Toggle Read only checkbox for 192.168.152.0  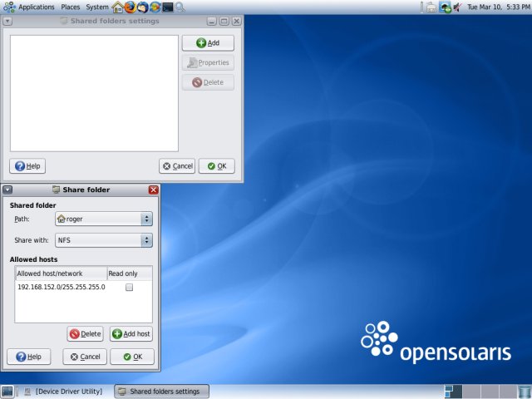130,288
